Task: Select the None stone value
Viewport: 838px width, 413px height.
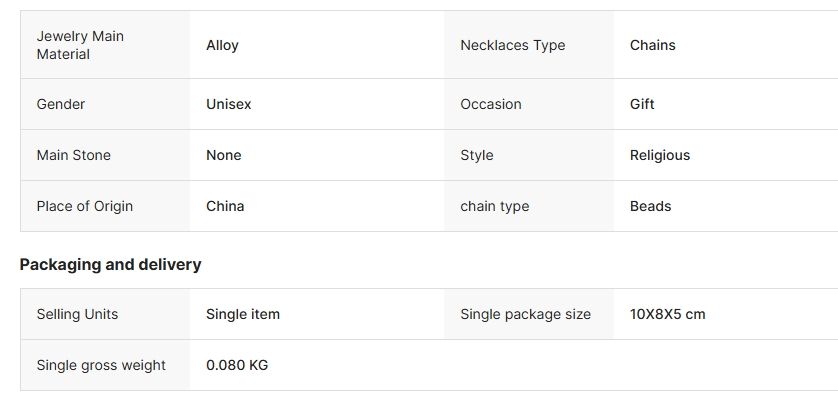Action: pyautogui.click(x=223, y=155)
